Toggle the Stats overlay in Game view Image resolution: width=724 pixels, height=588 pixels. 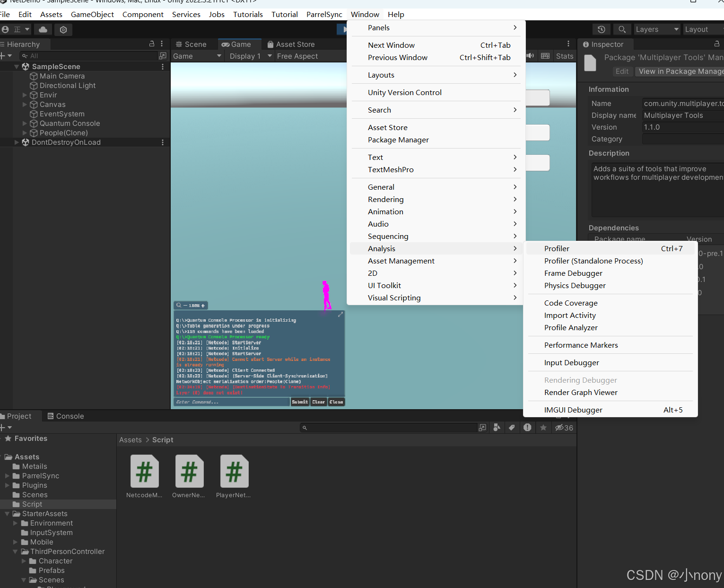(565, 56)
